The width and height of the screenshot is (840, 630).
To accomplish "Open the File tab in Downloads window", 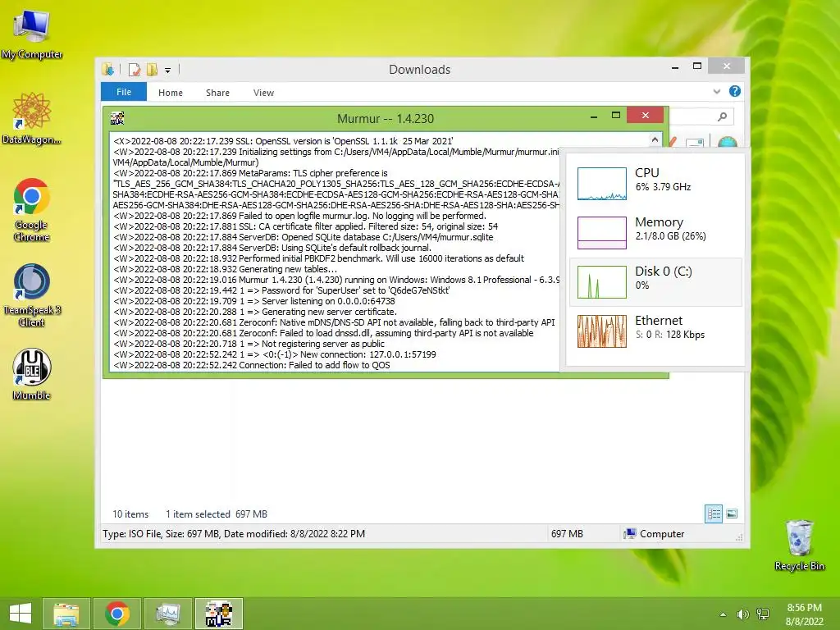I will pos(124,92).
